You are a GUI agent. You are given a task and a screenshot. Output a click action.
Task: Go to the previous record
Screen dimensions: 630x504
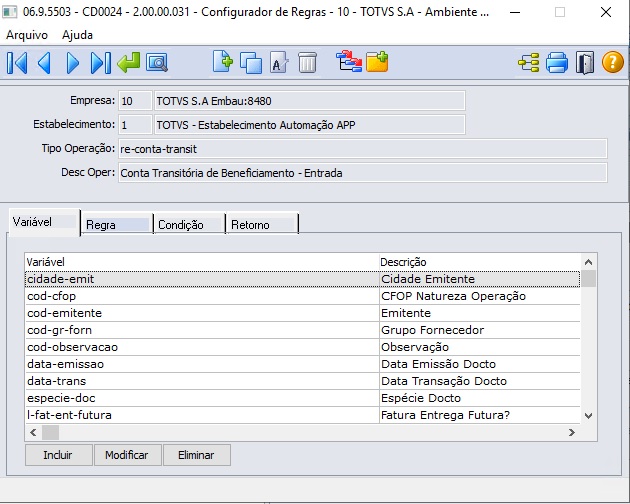[44, 63]
